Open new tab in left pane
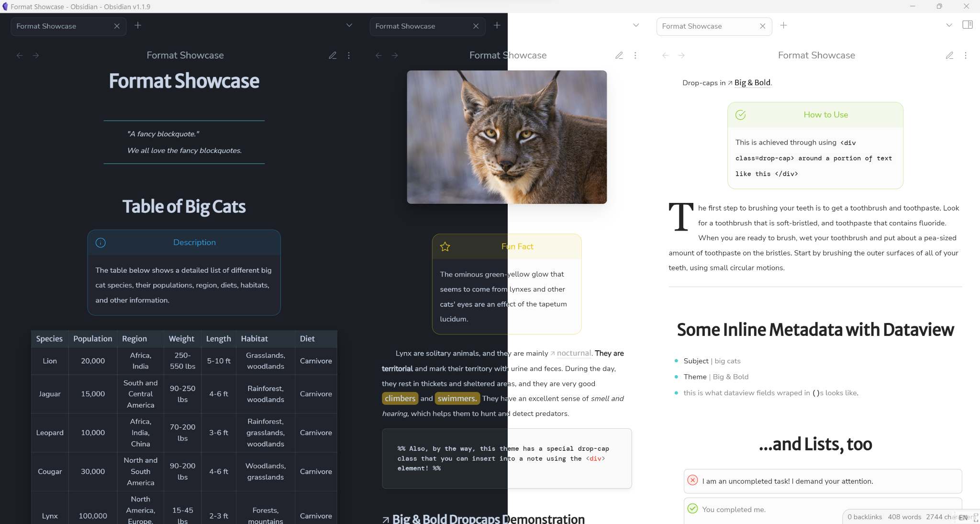The image size is (980, 524). (x=138, y=25)
